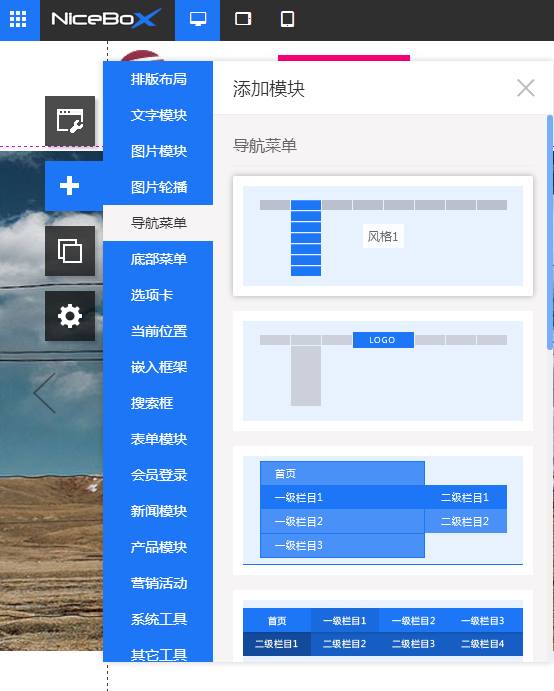Image resolution: width=554 pixels, height=691 pixels.
Task: Open the copy pages icon
Action: 70,251
